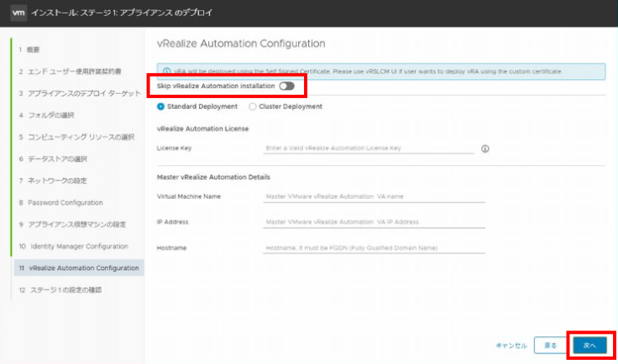Open step 8 Password Configuration
The width and height of the screenshot is (618, 364).
[x=61, y=203]
